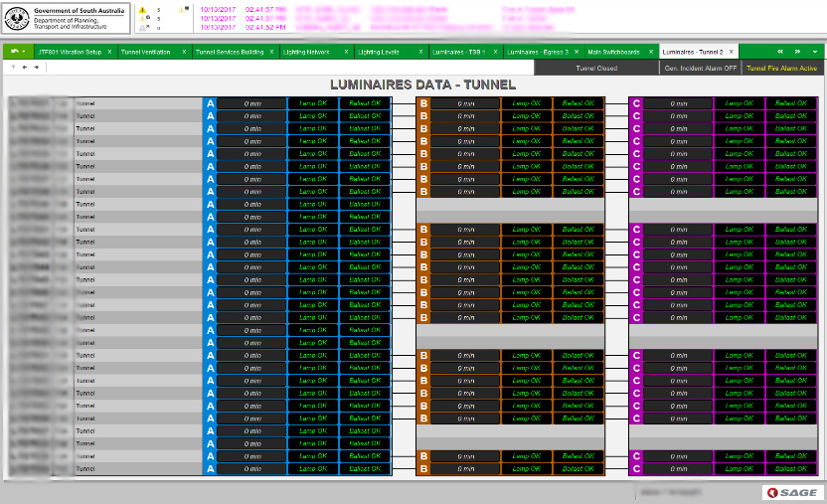Click bottom-row 0 min value in group A
This screenshot has height=504, width=827.
[x=252, y=468]
